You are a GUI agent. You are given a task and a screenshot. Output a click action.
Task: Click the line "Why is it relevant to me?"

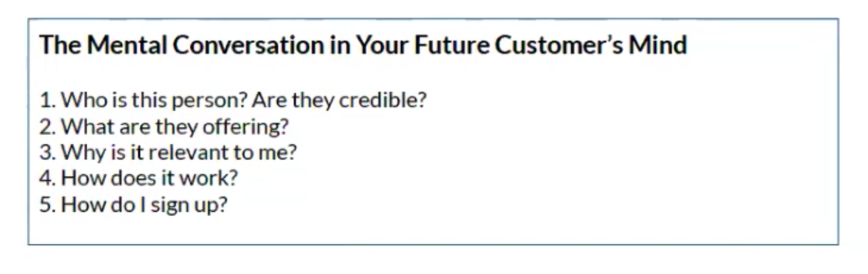179,152
